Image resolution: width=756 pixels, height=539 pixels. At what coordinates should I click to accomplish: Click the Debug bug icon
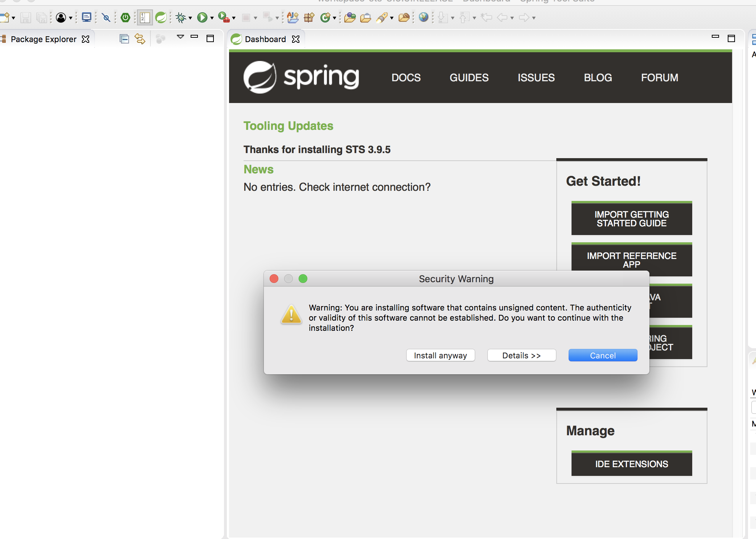(180, 17)
